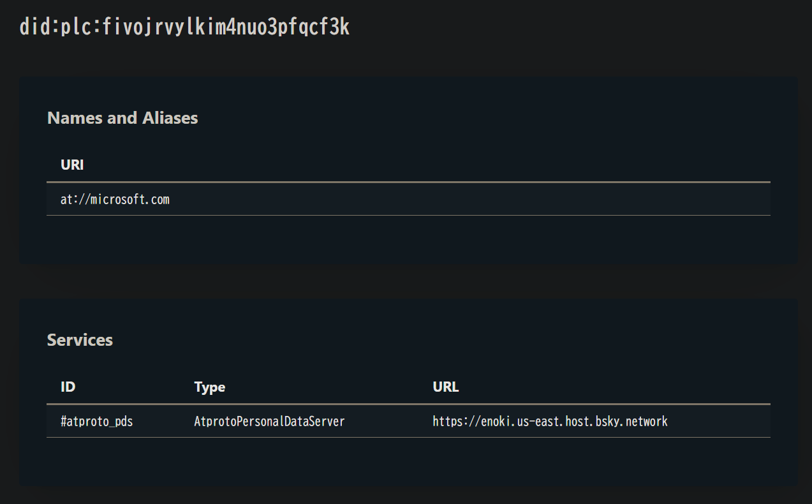Click the Names and Aliases heading
This screenshot has height=504, width=812.
point(122,118)
